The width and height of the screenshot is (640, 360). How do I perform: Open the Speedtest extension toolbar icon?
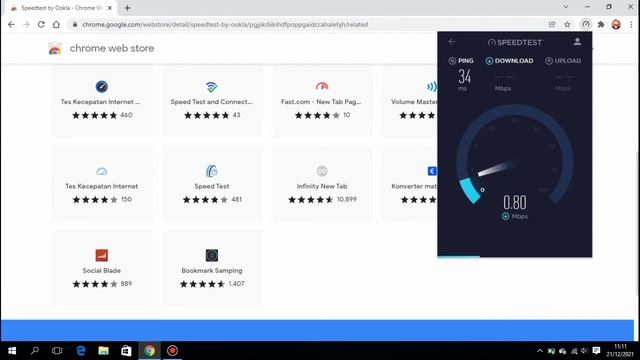586,24
